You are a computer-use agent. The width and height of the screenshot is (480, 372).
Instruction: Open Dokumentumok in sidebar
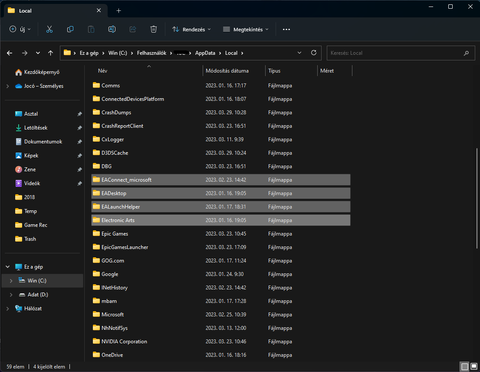tap(39, 142)
